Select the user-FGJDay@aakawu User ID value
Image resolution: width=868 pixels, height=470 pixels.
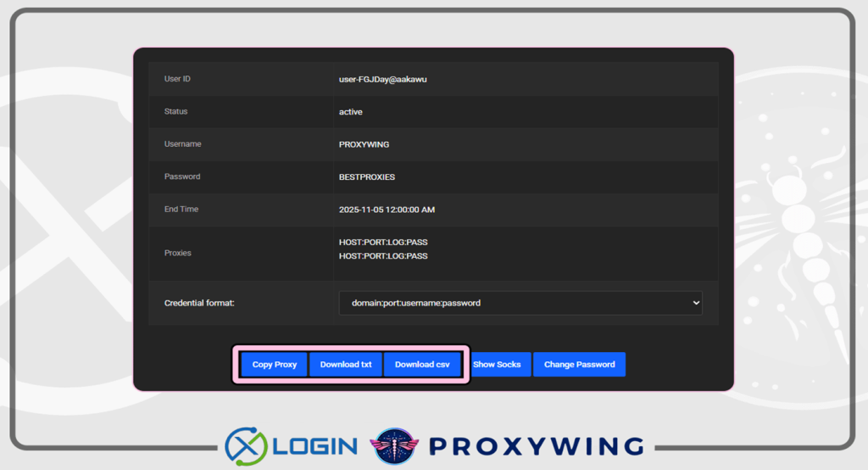(382, 79)
